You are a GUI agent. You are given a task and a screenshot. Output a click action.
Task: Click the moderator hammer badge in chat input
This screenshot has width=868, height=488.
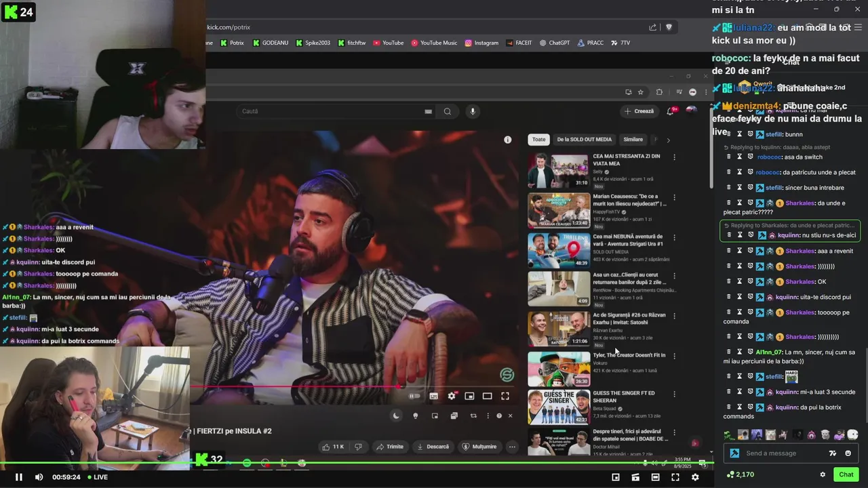734,453
